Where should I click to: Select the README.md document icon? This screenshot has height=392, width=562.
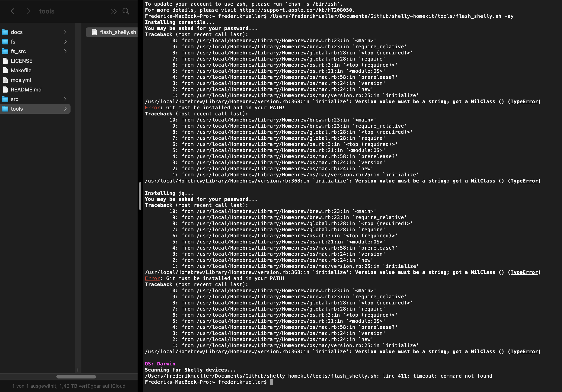coord(5,89)
